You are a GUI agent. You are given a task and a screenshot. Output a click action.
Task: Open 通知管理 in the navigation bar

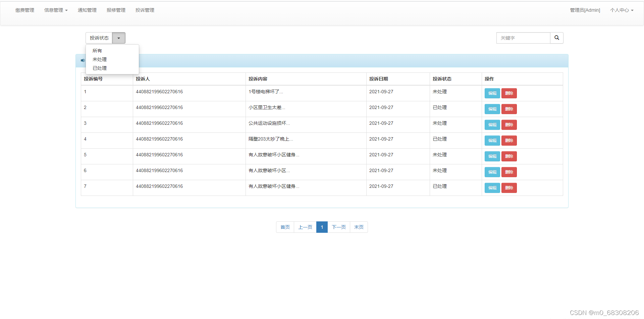click(87, 10)
